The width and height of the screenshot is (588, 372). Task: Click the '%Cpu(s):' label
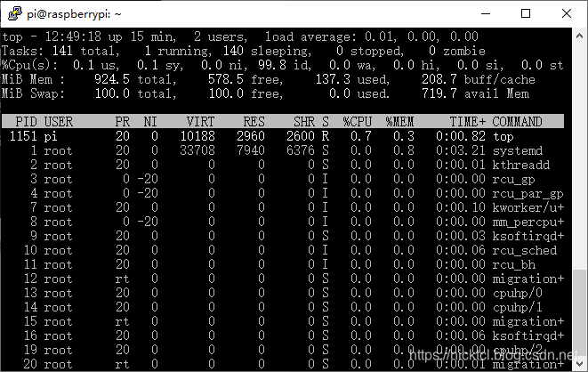click(29, 65)
